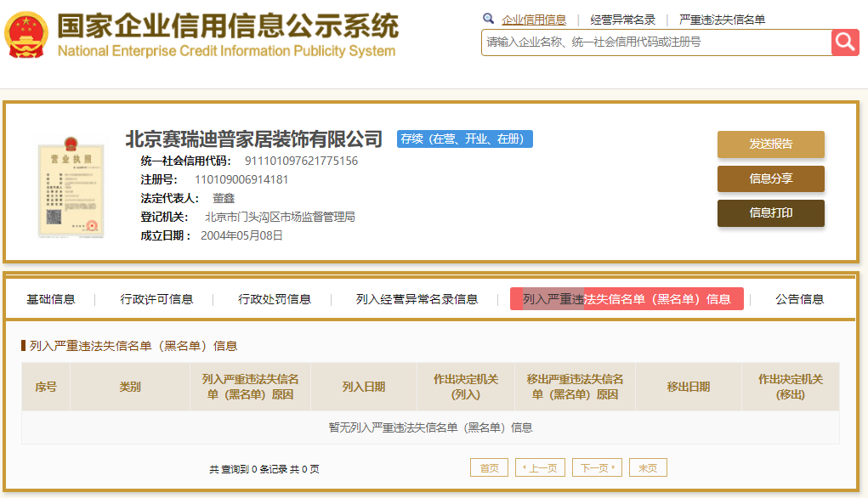Open the 列入严重违法失信名单（黑名单）信息 tab

coord(627,299)
